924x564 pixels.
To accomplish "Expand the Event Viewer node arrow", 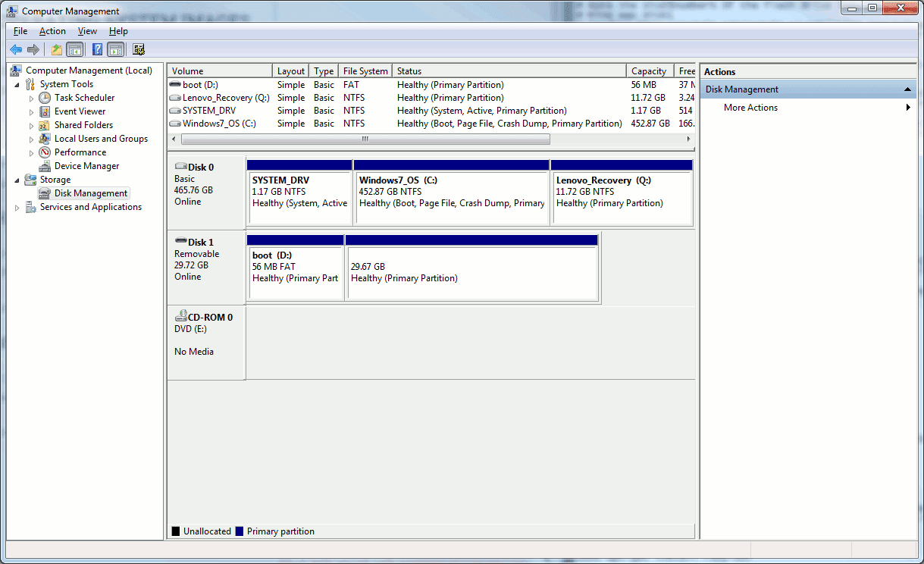I will pyautogui.click(x=31, y=111).
